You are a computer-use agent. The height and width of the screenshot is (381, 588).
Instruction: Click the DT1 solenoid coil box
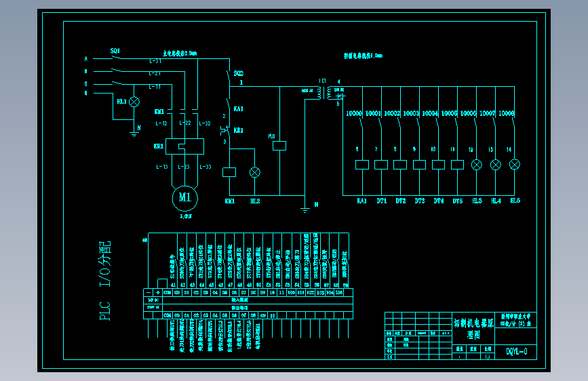point(381,165)
